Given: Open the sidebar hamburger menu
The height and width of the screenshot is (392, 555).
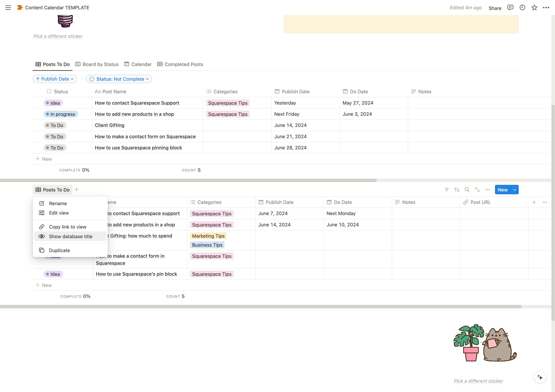Looking at the screenshot, I should (8, 7).
